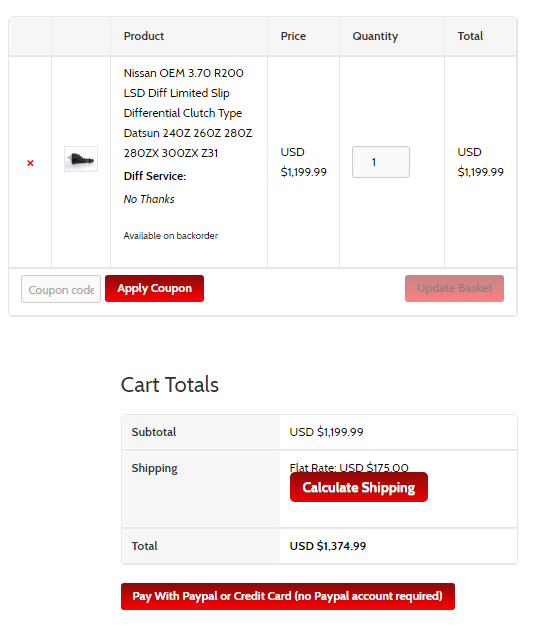Screen dimensions: 535x635
Task: Click the order total USD $1,374.99
Action: tap(328, 546)
